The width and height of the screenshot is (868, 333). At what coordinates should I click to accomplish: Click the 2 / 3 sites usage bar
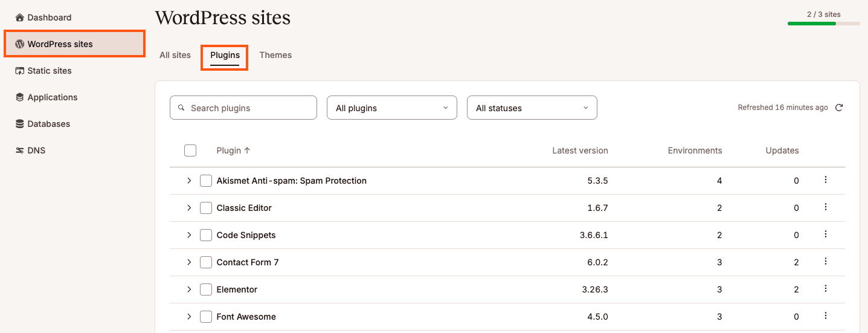(x=823, y=24)
